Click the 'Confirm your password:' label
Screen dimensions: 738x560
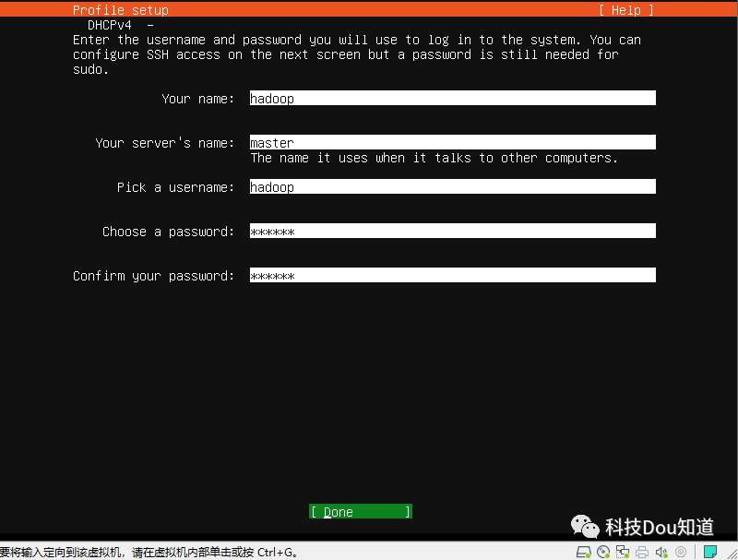[x=153, y=276]
